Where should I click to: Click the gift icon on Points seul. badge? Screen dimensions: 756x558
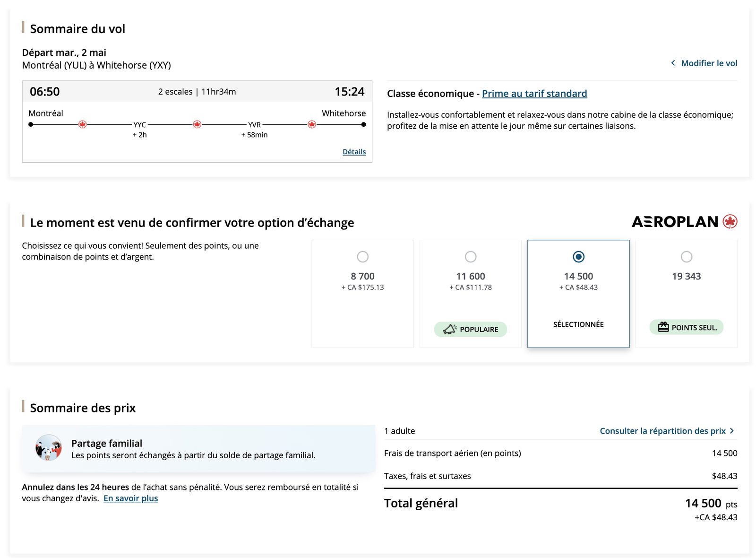663,327
